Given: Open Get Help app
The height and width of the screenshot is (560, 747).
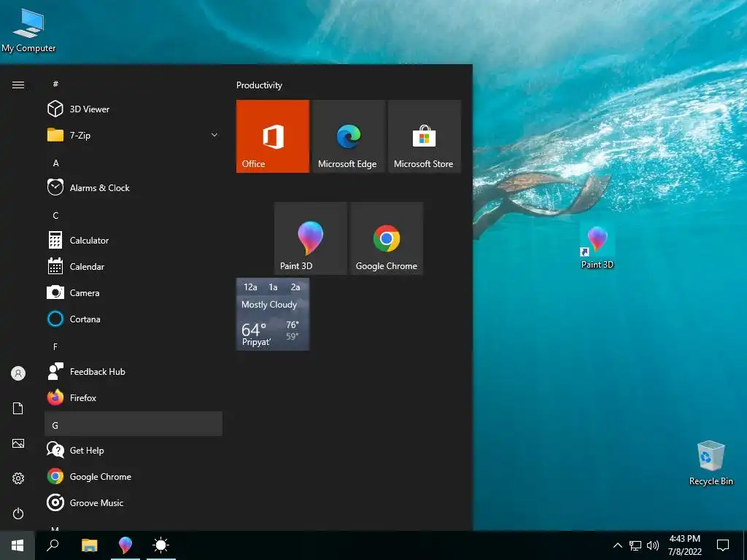Looking at the screenshot, I should coord(133,450).
